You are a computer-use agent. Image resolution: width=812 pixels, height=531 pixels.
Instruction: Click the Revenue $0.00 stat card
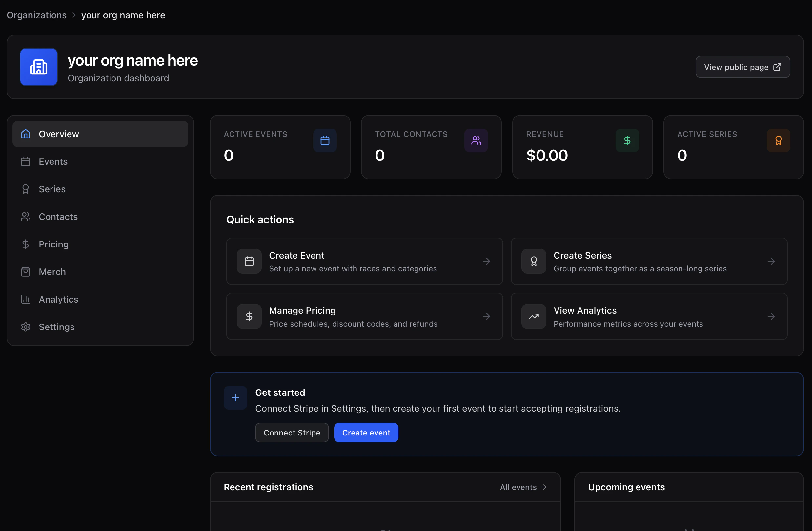pyautogui.click(x=582, y=147)
